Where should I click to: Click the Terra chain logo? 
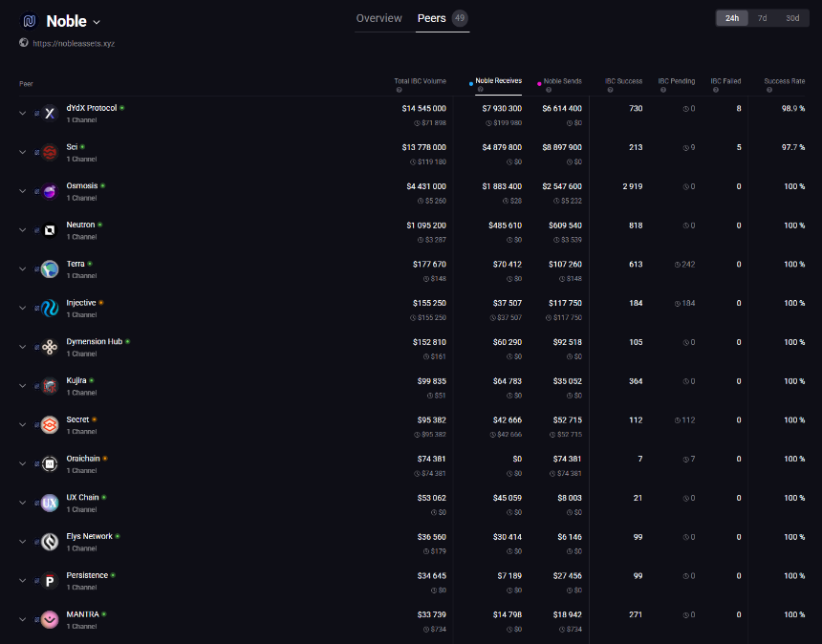pyautogui.click(x=50, y=269)
